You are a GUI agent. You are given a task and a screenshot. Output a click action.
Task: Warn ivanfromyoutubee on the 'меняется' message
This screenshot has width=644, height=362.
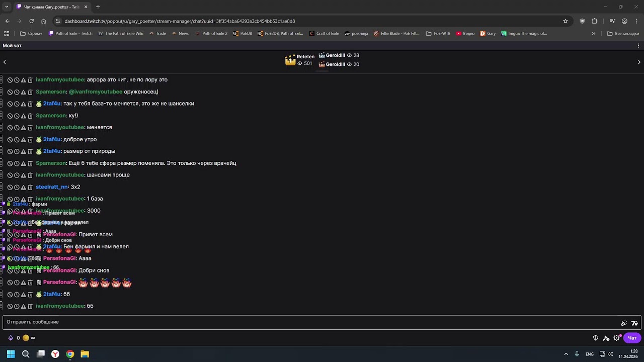[x=23, y=128]
